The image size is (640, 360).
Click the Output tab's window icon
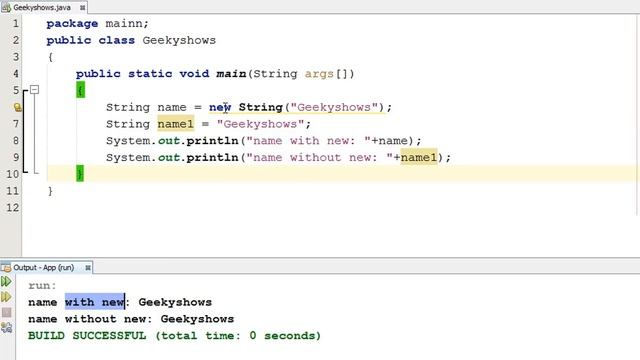(6, 268)
